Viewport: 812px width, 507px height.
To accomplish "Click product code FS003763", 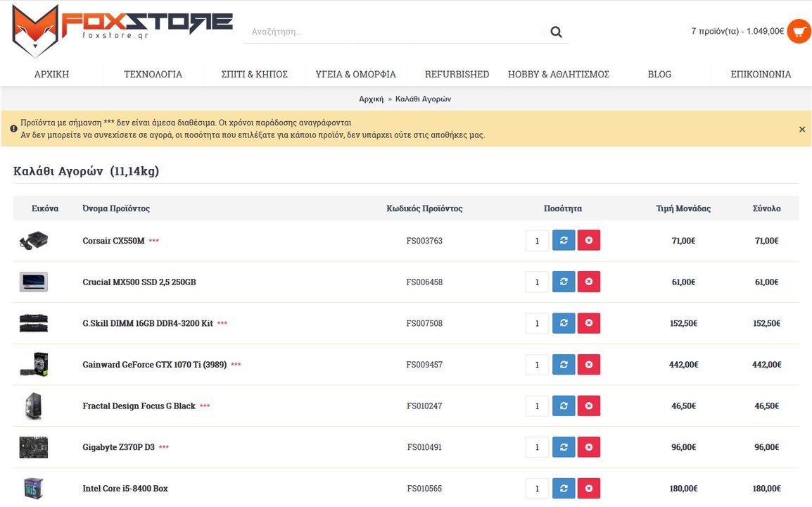I will 424,241.
